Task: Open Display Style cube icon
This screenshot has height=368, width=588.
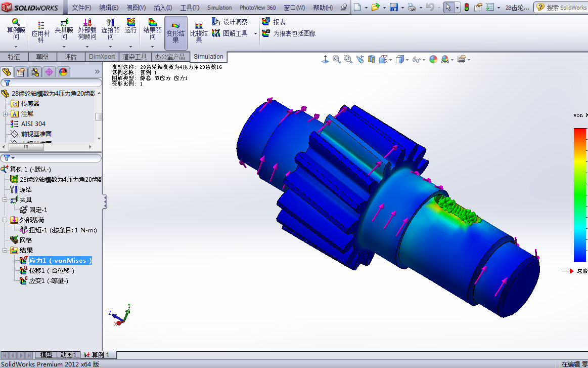Action: [400, 59]
